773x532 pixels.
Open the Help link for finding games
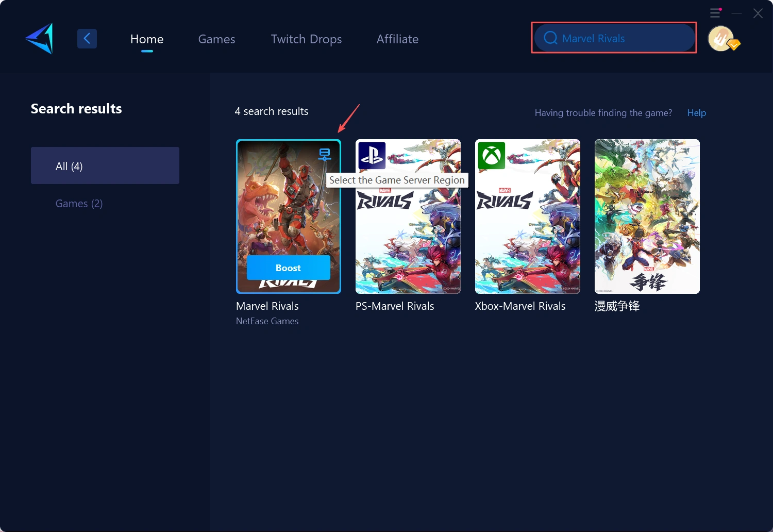[696, 112]
